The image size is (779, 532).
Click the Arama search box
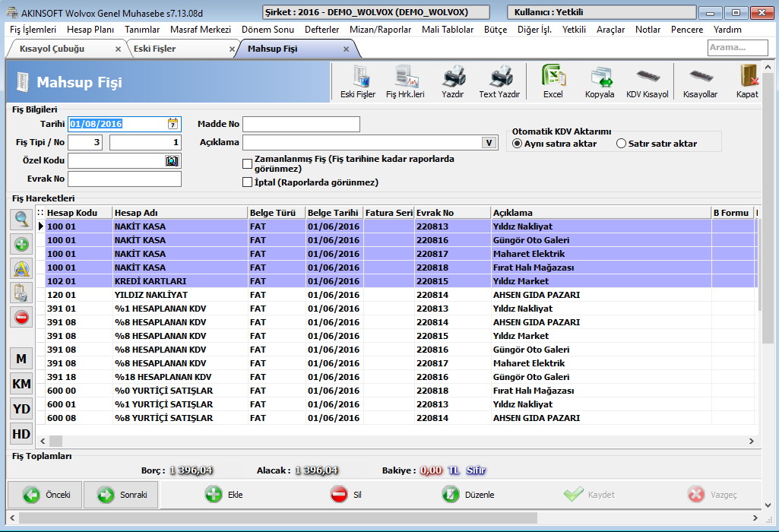738,48
